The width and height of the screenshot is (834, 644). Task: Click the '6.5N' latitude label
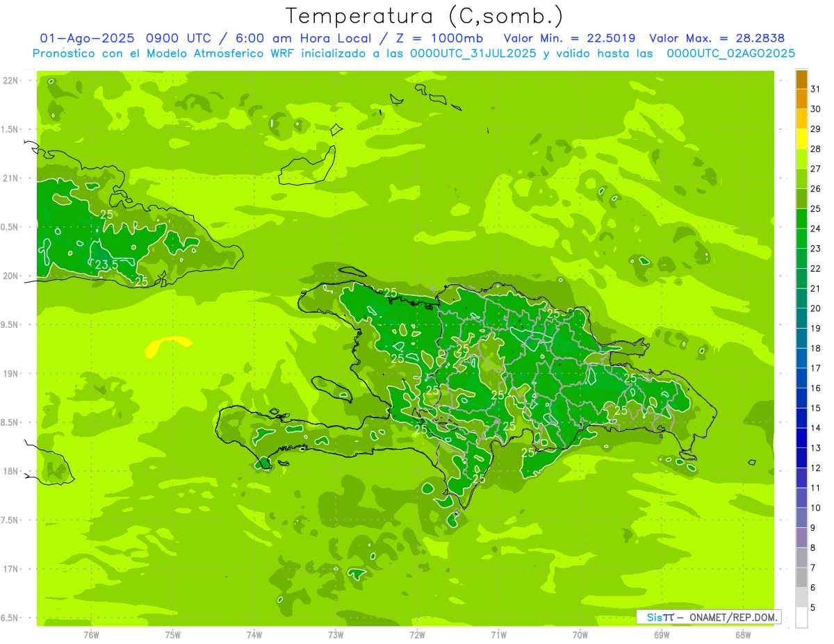(10, 618)
